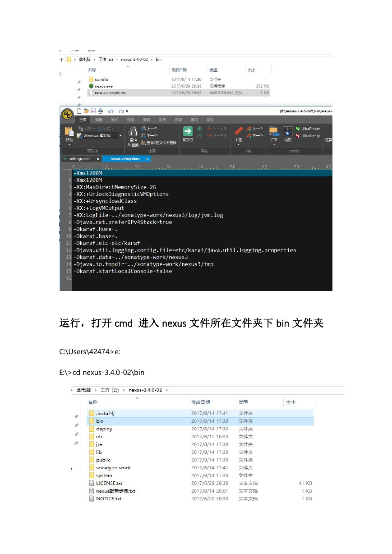This screenshot has height=554, width=392.
Task: Select the system folder
Action: [x=104, y=476]
